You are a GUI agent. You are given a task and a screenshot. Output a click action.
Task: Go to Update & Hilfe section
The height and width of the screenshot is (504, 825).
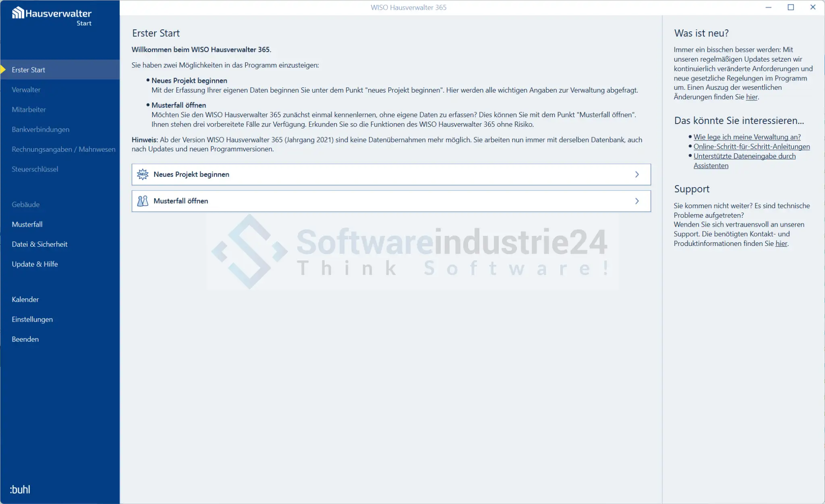click(35, 264)
